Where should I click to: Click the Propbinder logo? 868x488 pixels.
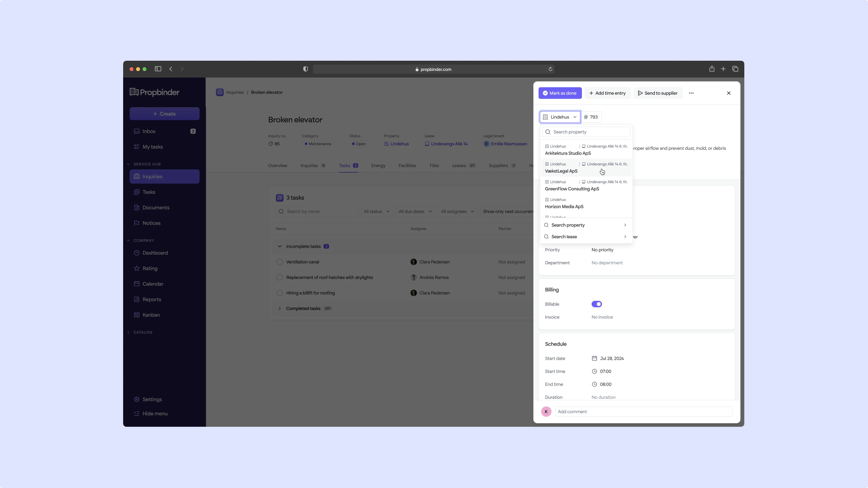pos(155,92)
